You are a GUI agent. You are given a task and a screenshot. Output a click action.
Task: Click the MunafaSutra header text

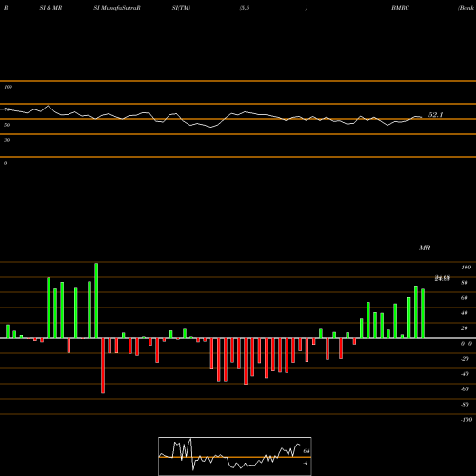(x=117, y=8)
